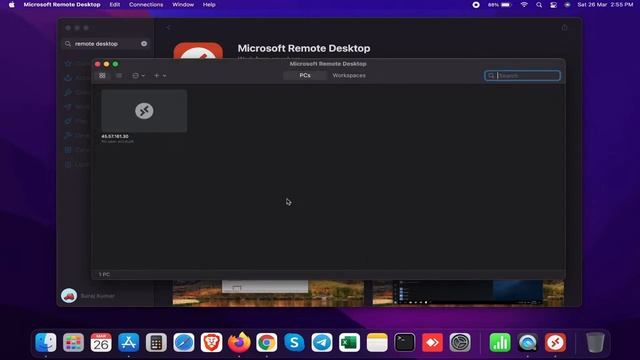640x360 pixels.
Task: Select the PCs tab
Action: click(305, 76)
